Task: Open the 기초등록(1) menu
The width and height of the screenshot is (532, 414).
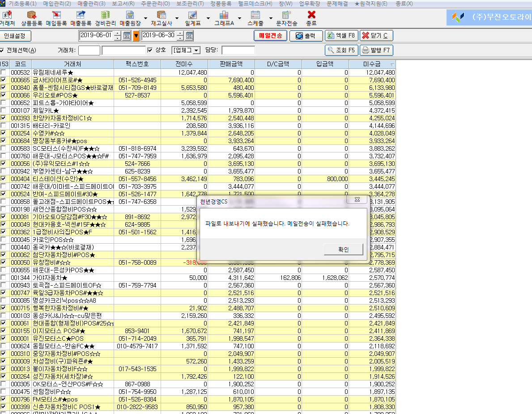Action: click(x=22, y=4)
